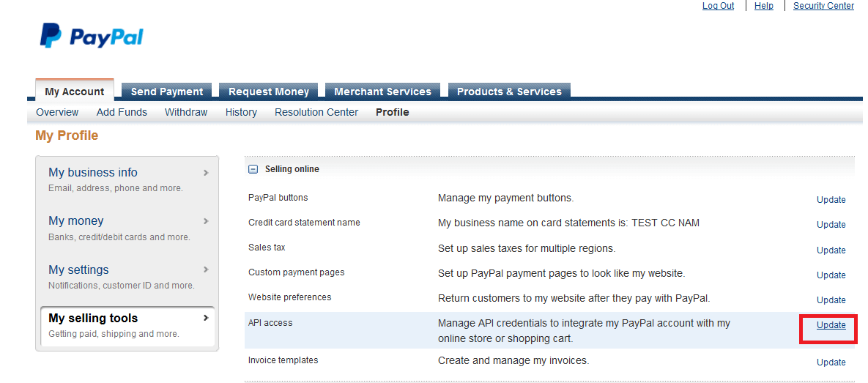The width and height of the screenshot is (868, 383).
Task: Expand My business info arrow
Action: 206,173
